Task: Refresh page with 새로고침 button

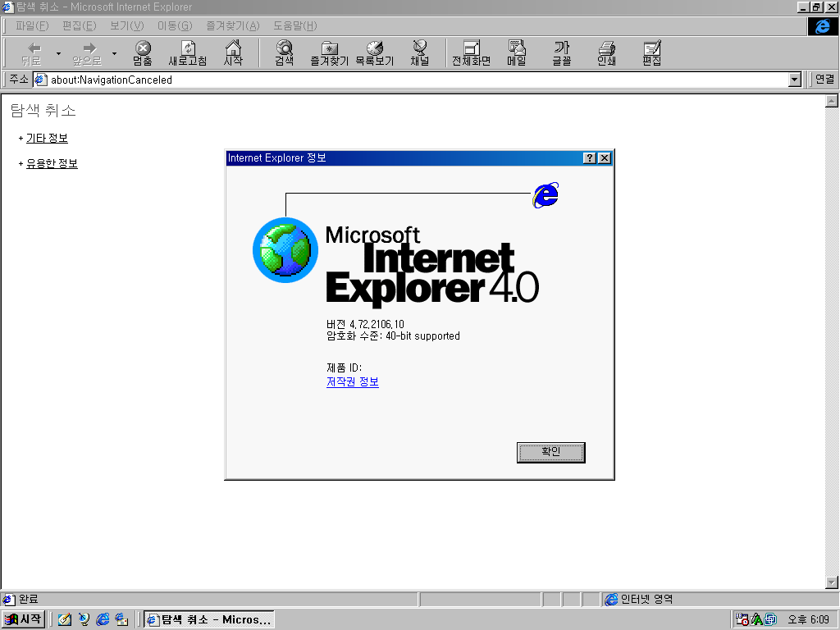Action: pyautogui.click(x=188, y=53)
